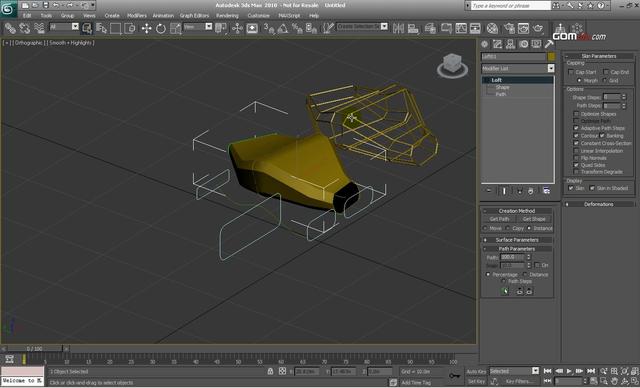
Task: Expand the Deformations rollout
Action: point(598,204)
